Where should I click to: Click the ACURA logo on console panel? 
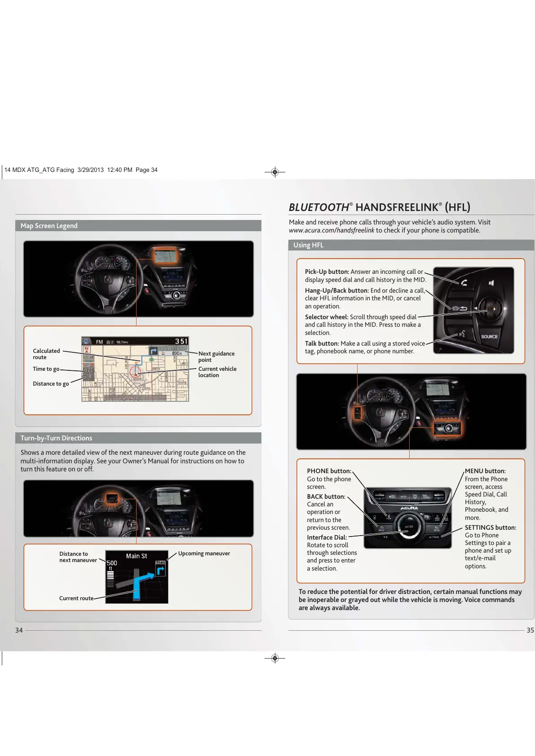[409, 508]
